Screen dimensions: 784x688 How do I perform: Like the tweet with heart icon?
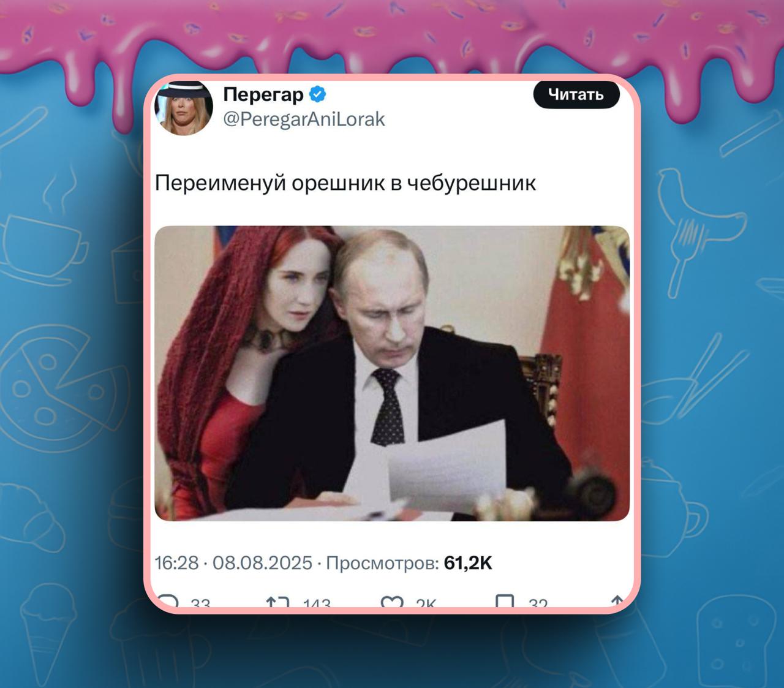click(392, 602)
